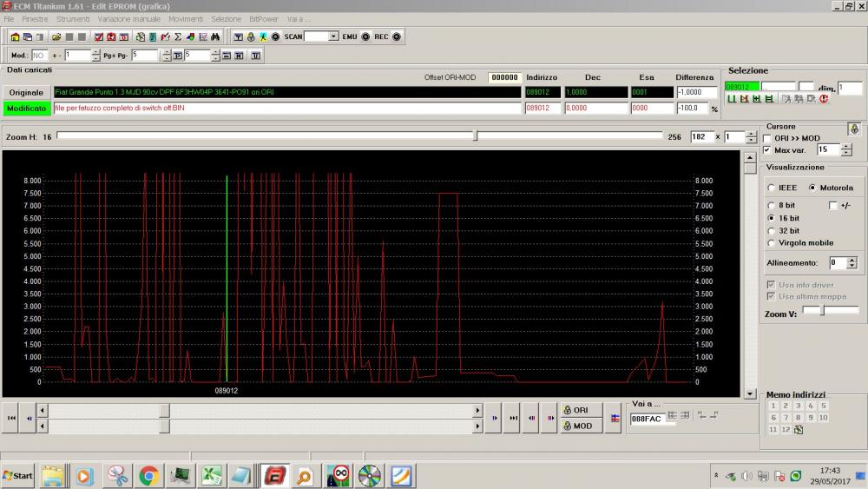Viewport: 868px width, 489px height.
Task: Click the ORI lock button
Action: 581,410
